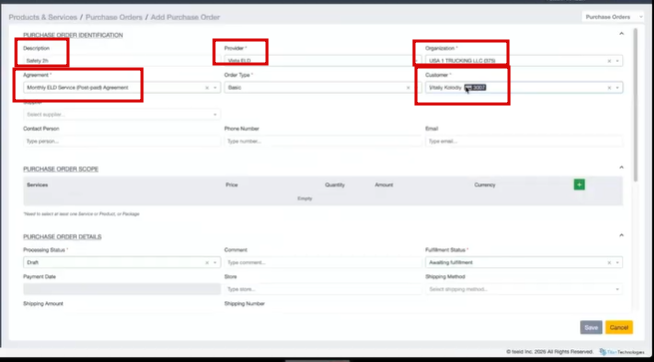Click the Services column header

click(x=37, y=185)
